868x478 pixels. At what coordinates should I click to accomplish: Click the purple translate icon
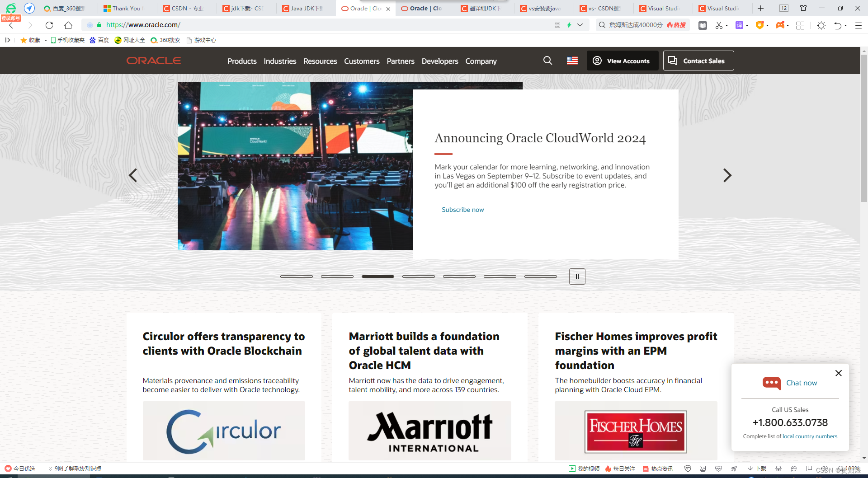pos(739,25)
